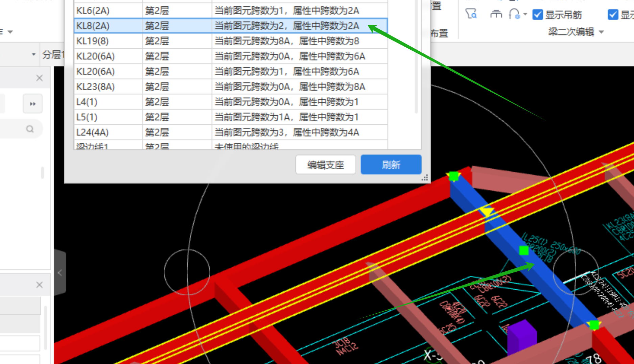634x364 pixels.
Task: Expand the 梁二次编辑 group dropdown
Action: tap(601, 32)
